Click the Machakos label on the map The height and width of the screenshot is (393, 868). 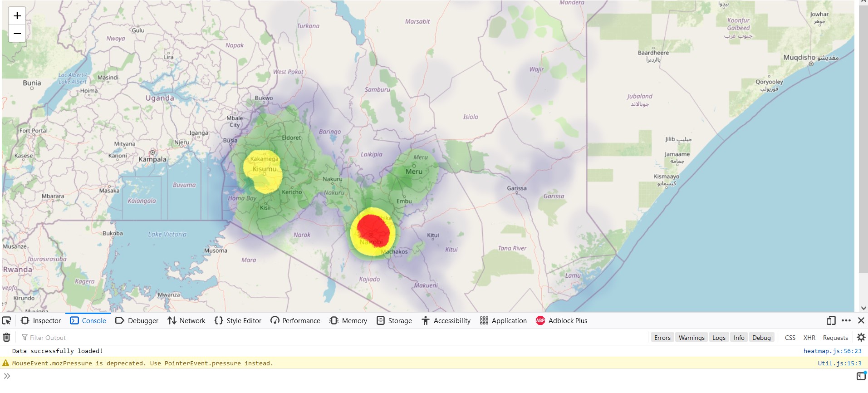[x=394, y=252]
